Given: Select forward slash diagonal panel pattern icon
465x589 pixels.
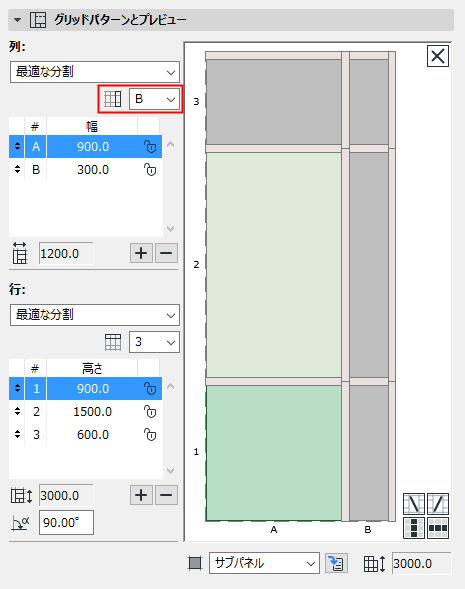Looking at the screenshot, I should 438,504.
